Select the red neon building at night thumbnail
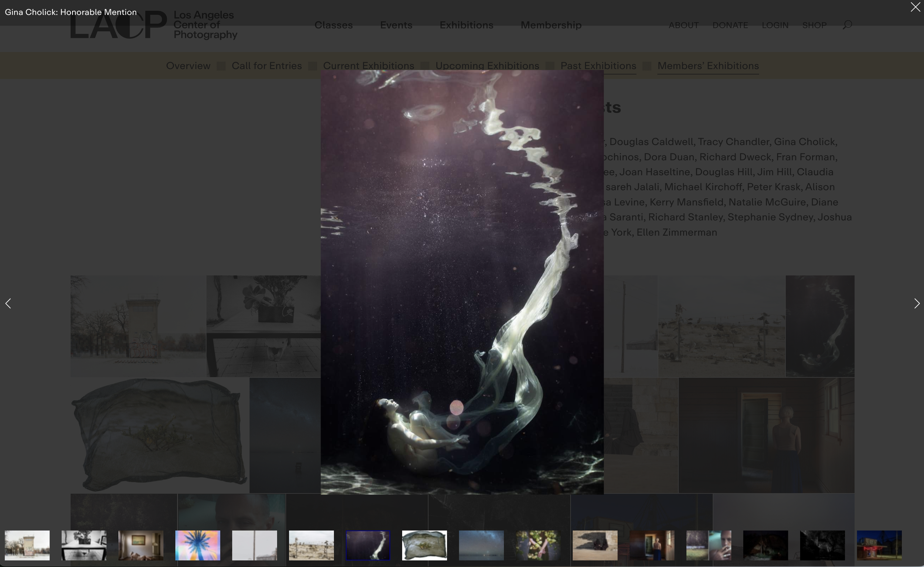This screenshot has width=924, height=567. point(879,545)
